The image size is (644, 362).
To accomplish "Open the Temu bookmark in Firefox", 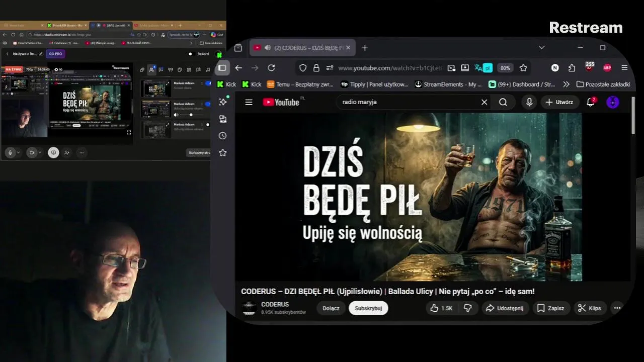I will 300,84.
